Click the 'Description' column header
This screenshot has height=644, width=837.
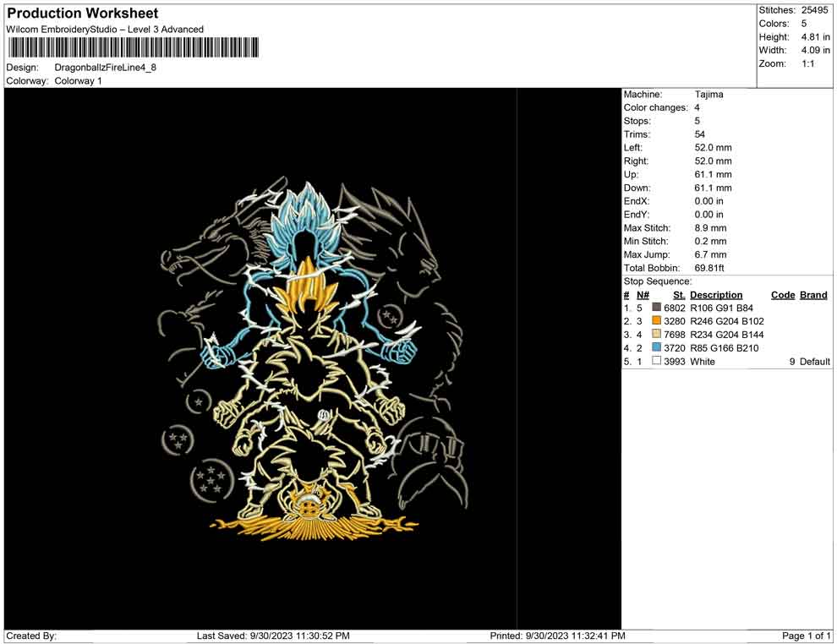[716, 295]
